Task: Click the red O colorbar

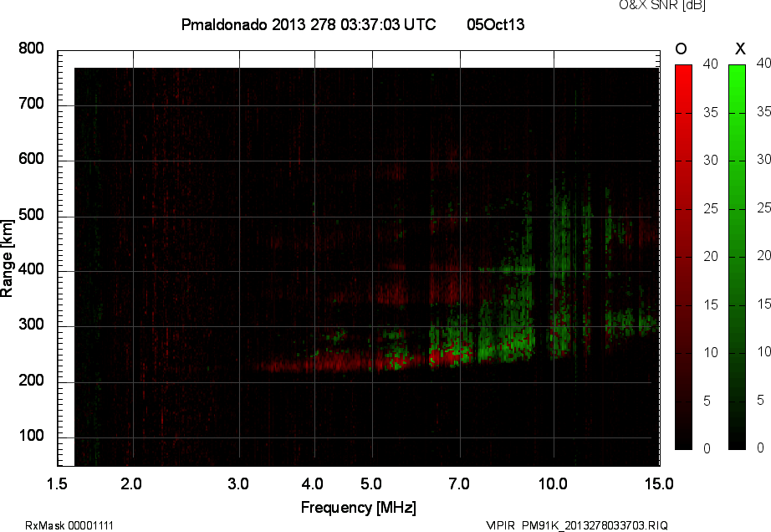Action: [683, 257]
